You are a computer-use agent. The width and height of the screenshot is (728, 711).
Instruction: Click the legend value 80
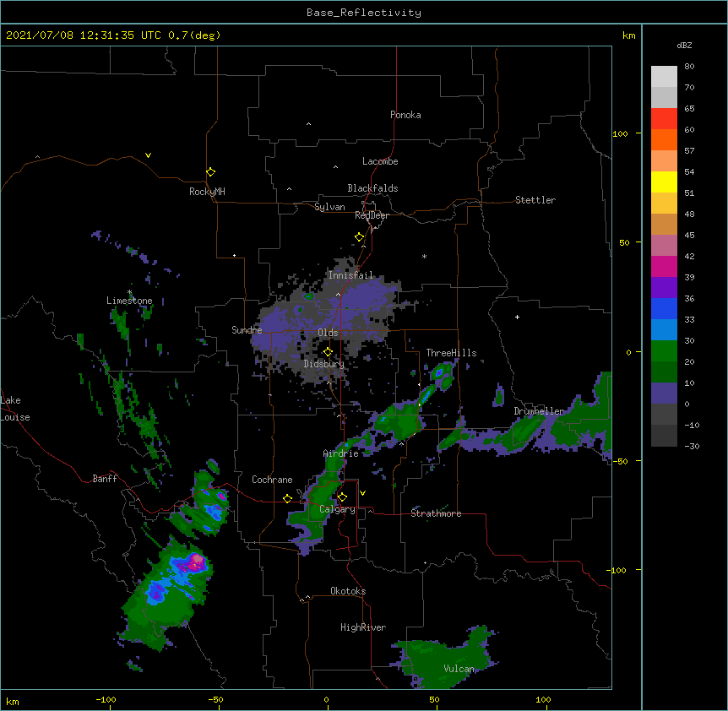689,66
